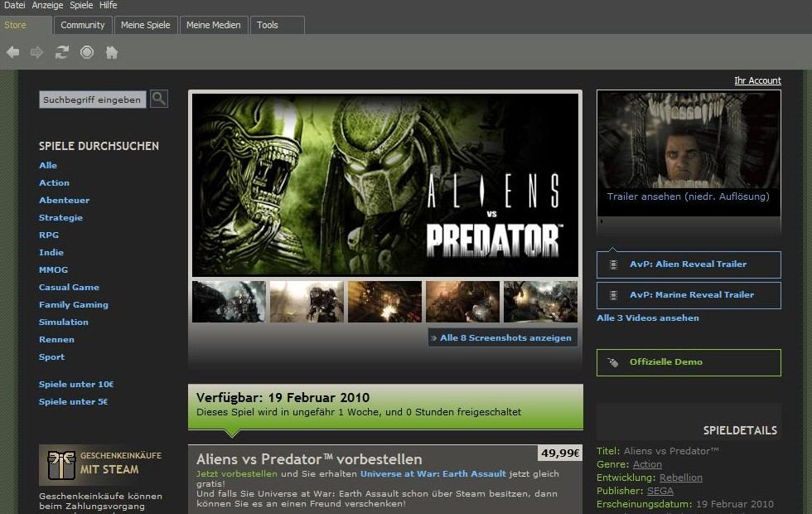Screen dimensions: 812x514
Task: Go to store home with house icon
Action: 112,52
